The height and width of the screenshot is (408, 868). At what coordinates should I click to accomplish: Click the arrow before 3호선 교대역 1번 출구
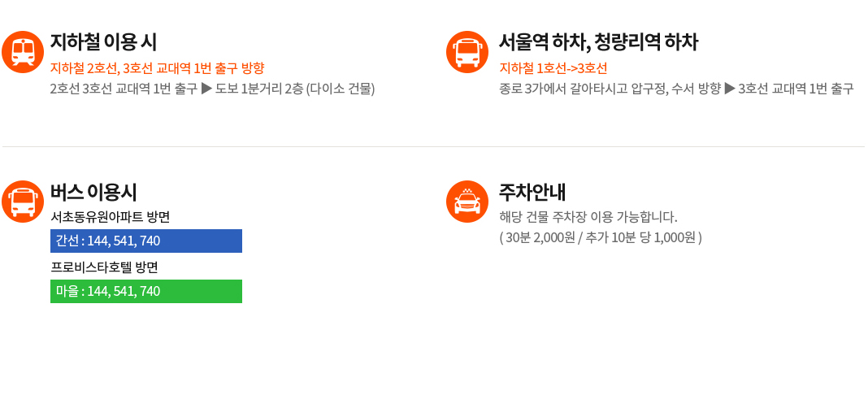pos(730,89)
